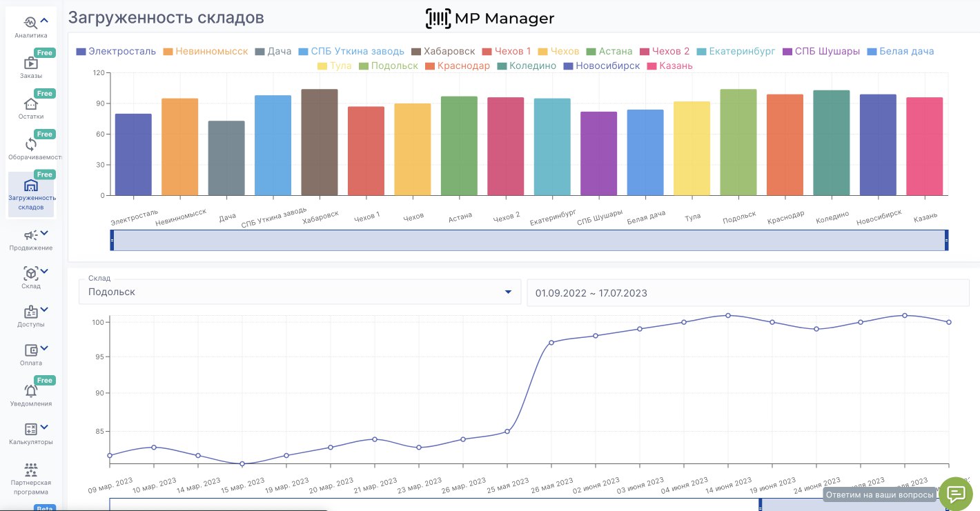Viewport: 980px width, 511px height.
Task: Open the Склад warehouse selection dropdown
Action: tap(300, 292)
